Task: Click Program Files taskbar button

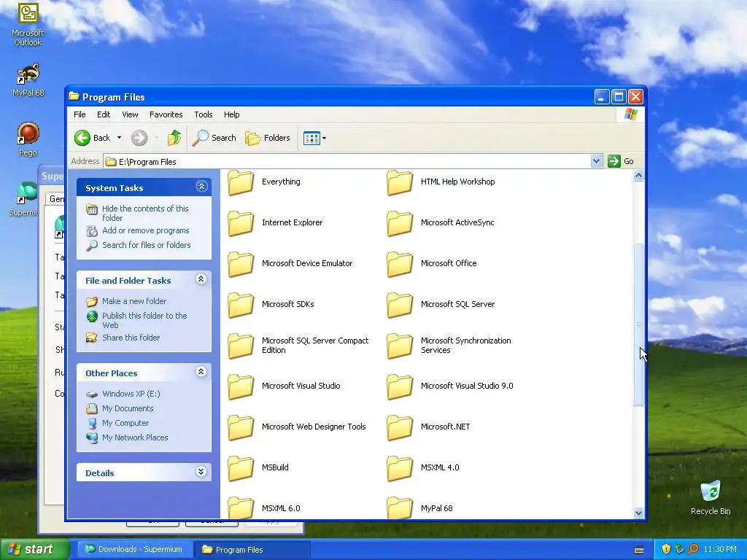Action: point(252,550)
